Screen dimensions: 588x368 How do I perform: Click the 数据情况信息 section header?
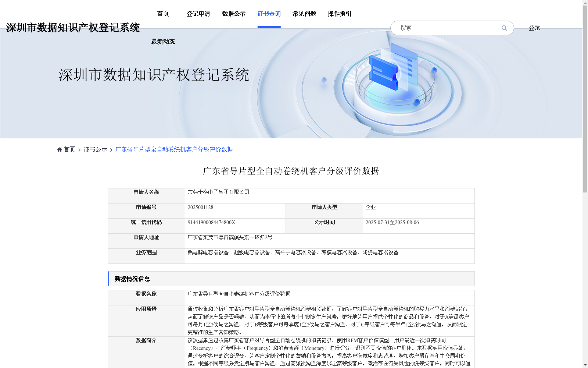point(291,279)
